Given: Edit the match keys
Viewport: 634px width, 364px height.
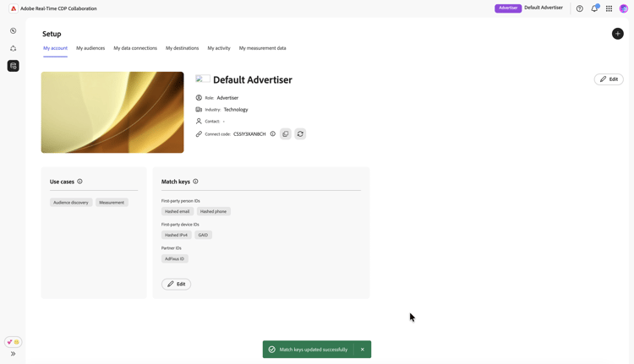Looking at the screenshot, I should (176, 284).
